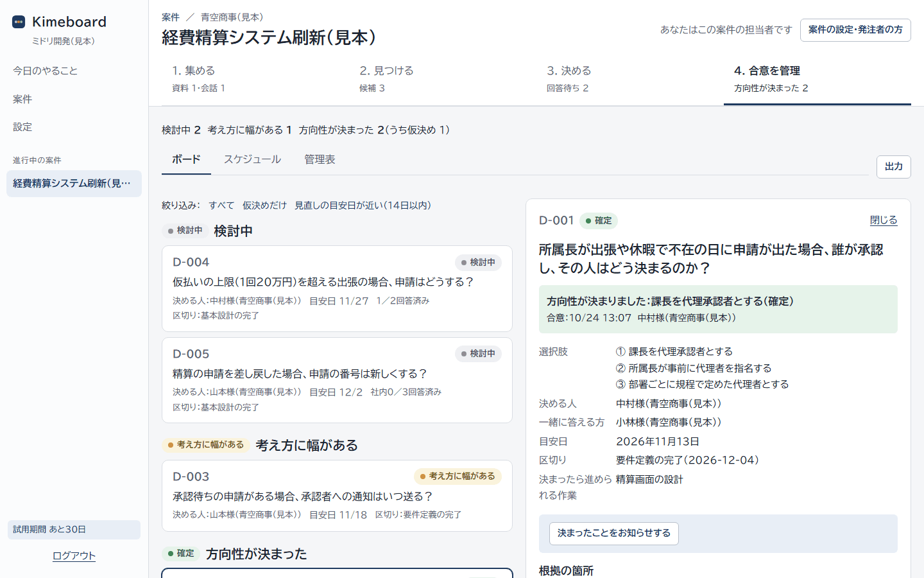Click the Kimeboard logo icon
This screenshot has height=578, width=924.
click(x=19, y=22)
